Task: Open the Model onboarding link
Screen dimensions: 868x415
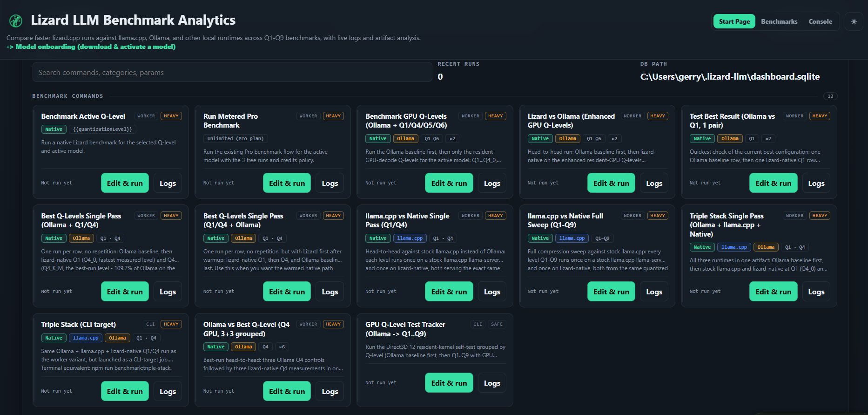Action: pos(91,47)
